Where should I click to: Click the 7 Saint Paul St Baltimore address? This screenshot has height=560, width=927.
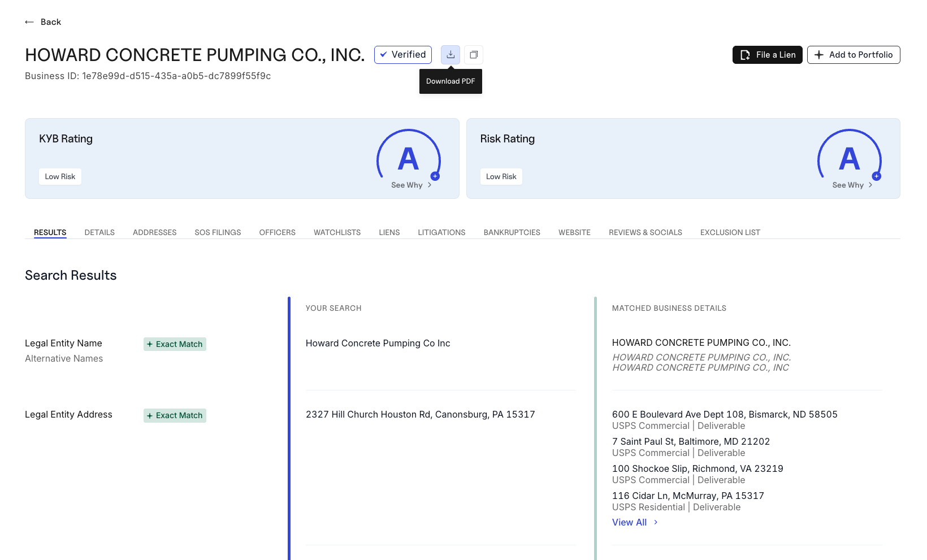[691, 442]
